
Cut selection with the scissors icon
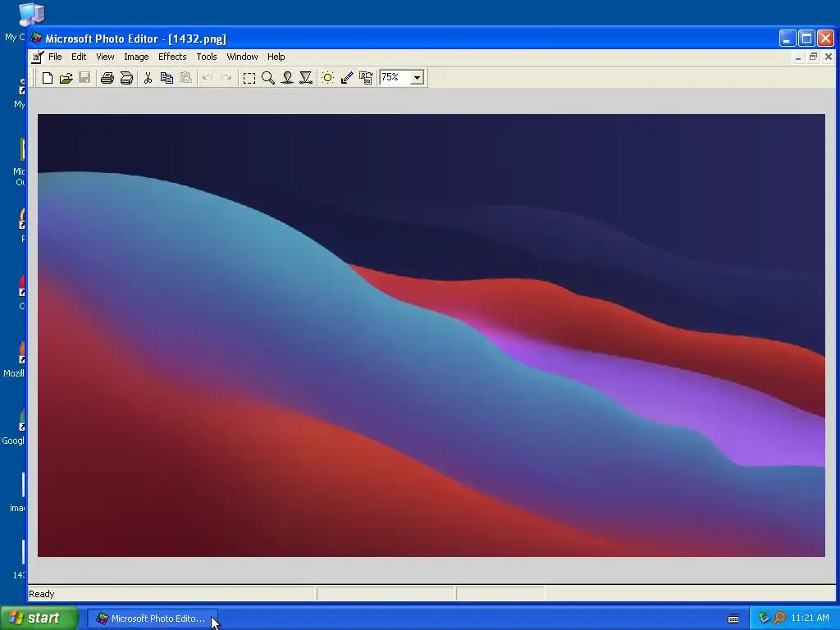click(148, 78)
